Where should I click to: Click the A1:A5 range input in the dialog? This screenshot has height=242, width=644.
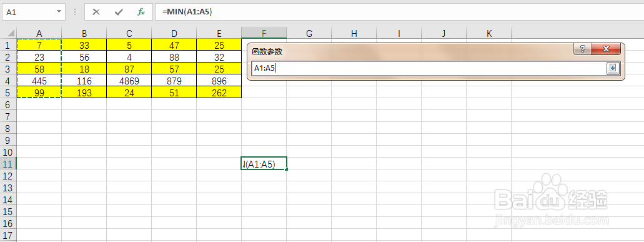pos(429,68)
